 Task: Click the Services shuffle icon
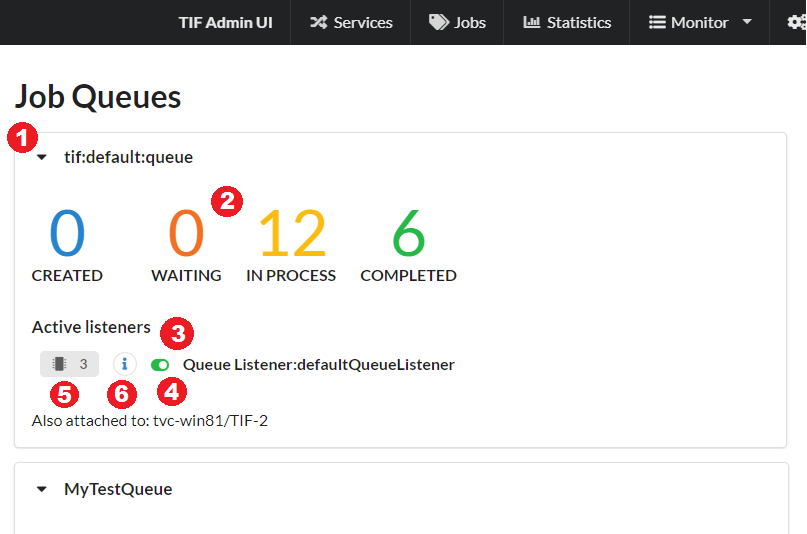pyautogui.click(x=318, y=22)
